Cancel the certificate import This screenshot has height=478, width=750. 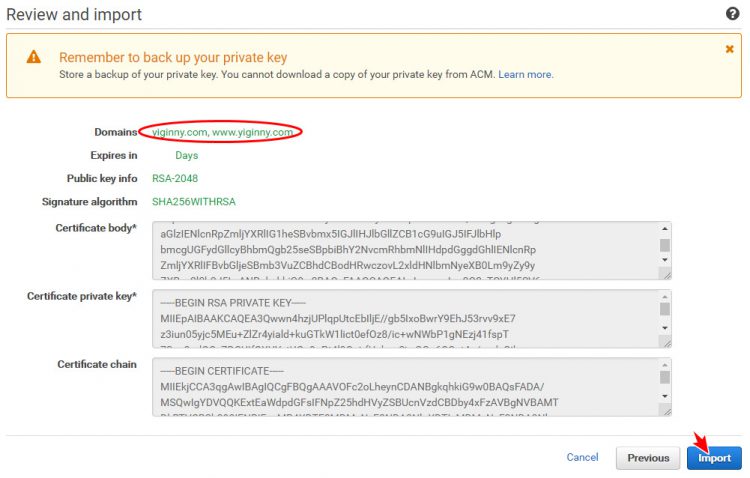pyautogui.click(x=582, y=457)
